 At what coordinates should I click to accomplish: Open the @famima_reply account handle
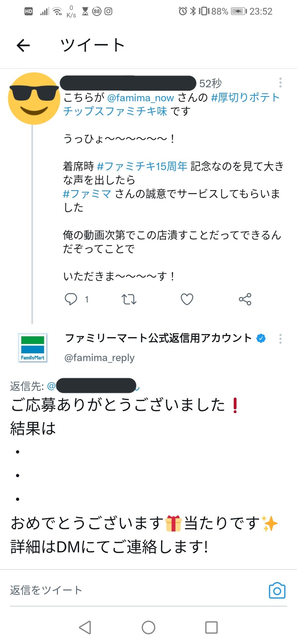[x=99, y=358]
